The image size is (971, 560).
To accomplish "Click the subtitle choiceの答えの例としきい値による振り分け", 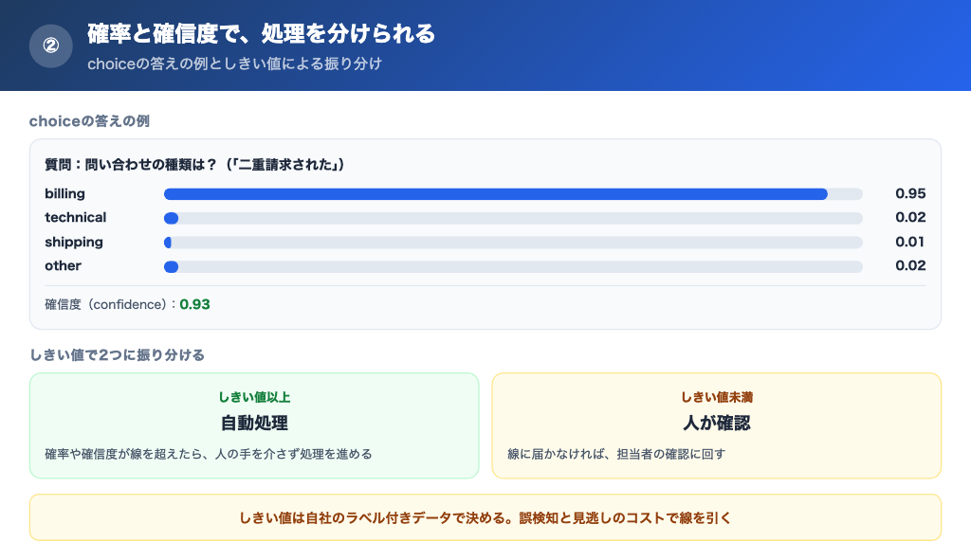I will 235,63.
